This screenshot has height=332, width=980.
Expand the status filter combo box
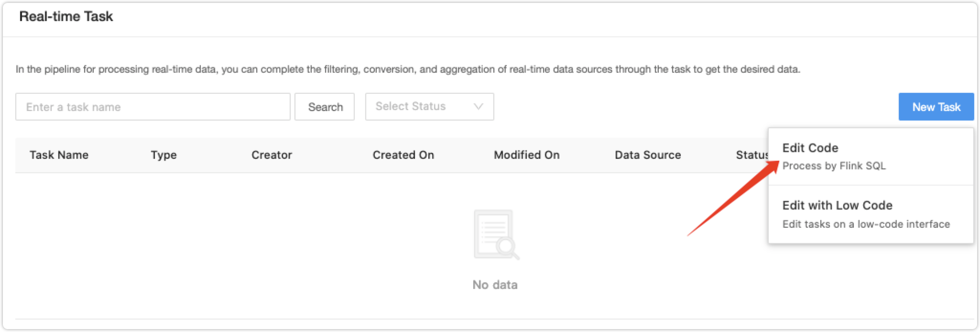429,107
